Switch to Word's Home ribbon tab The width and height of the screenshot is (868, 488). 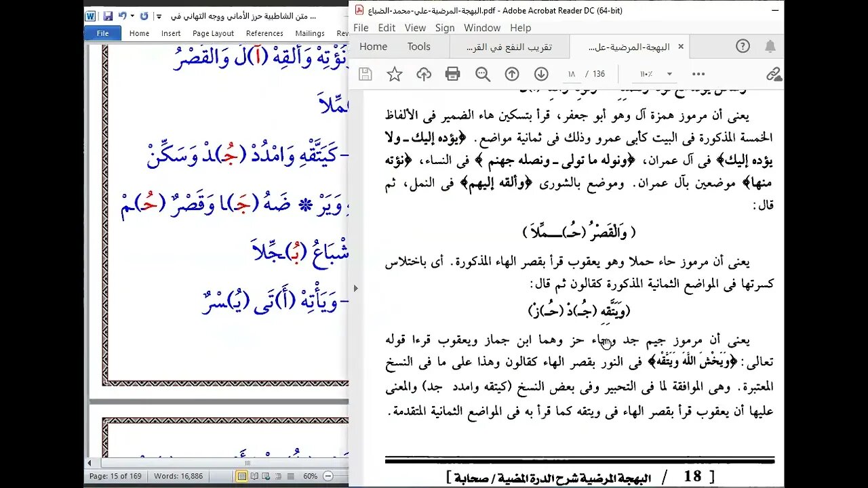139,33
